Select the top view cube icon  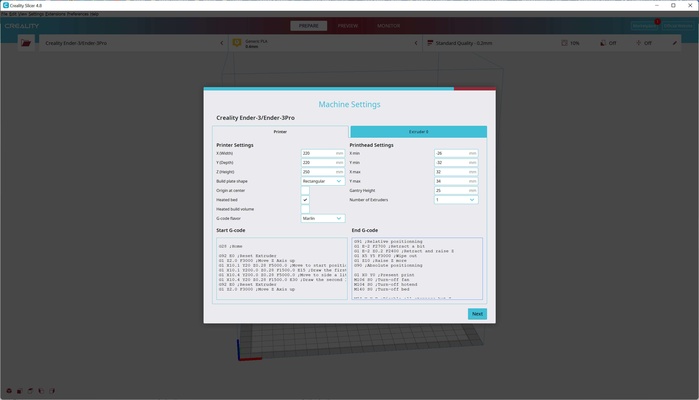click(x=30, y=391)
